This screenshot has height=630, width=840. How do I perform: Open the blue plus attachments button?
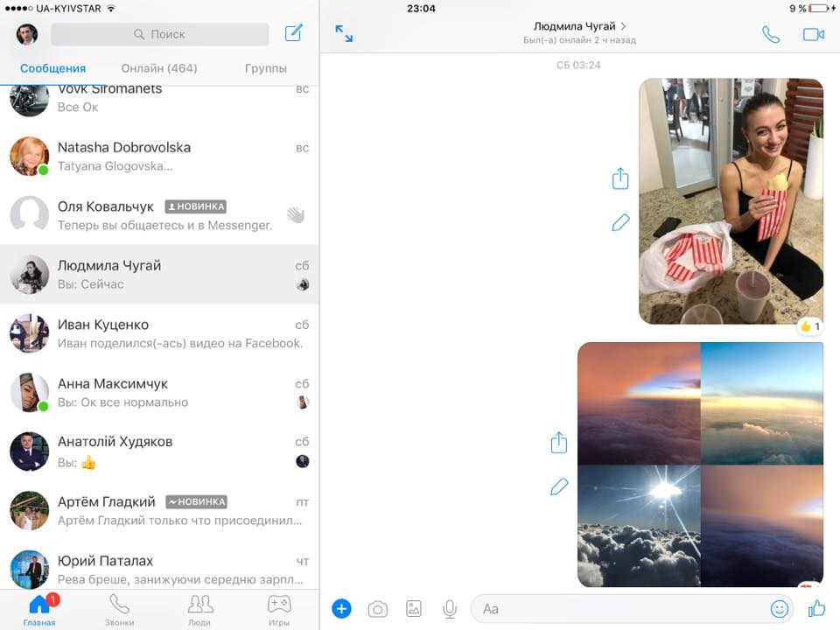point(342,609)
